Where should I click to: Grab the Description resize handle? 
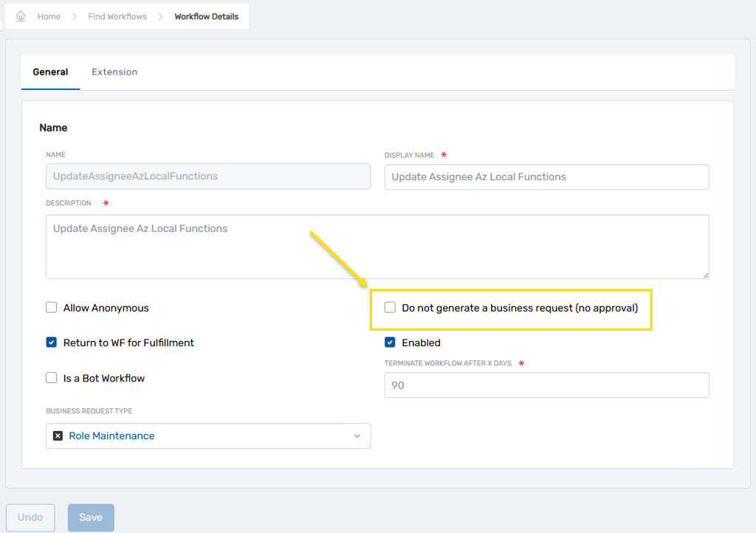click(705, 275)
